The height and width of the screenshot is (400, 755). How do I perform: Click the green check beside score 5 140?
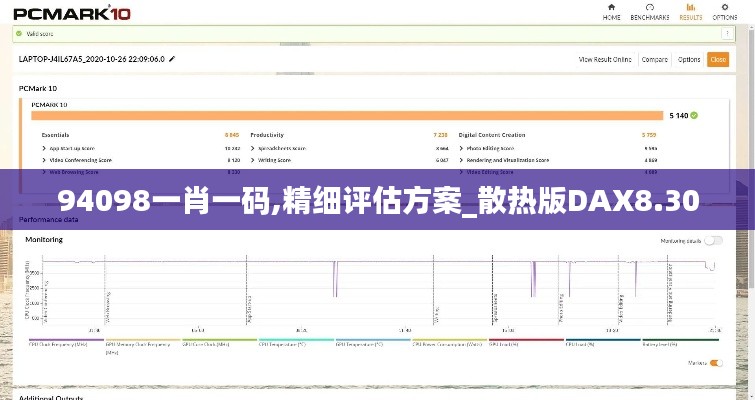694,116
